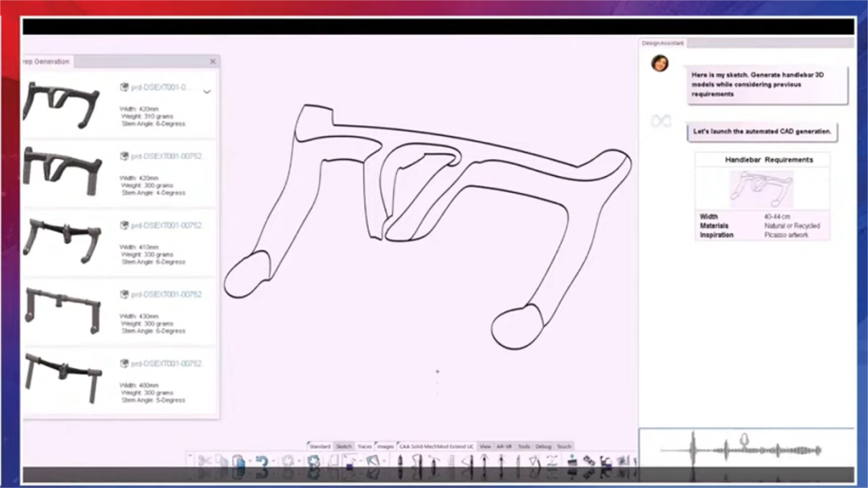Open the second prd-DSEXT001-00752 link, 4-Degrees stem
Viewport: 868px width, 488px height.
tap(166, 157)
